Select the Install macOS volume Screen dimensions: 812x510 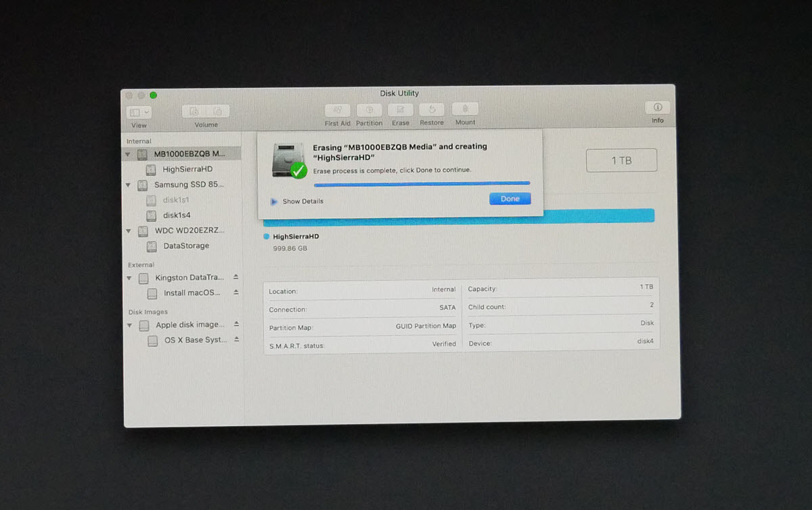tap(192, 294)
